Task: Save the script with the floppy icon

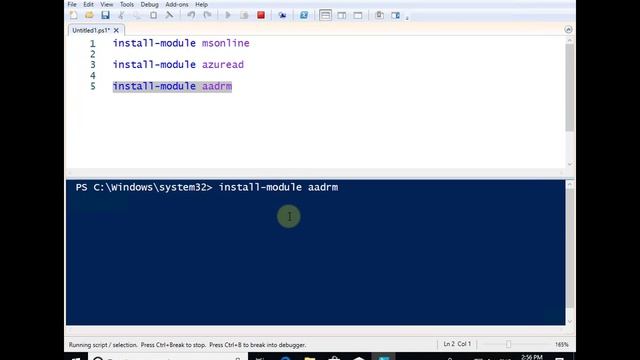Action: 105,16
